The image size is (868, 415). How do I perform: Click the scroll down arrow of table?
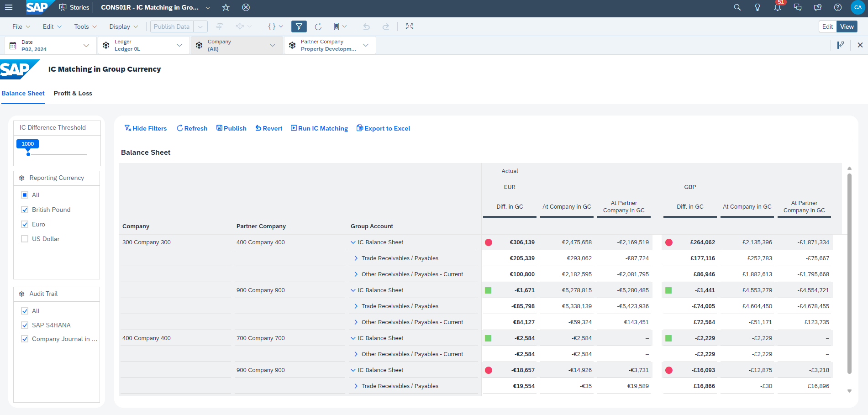click(x=849, y=391)
